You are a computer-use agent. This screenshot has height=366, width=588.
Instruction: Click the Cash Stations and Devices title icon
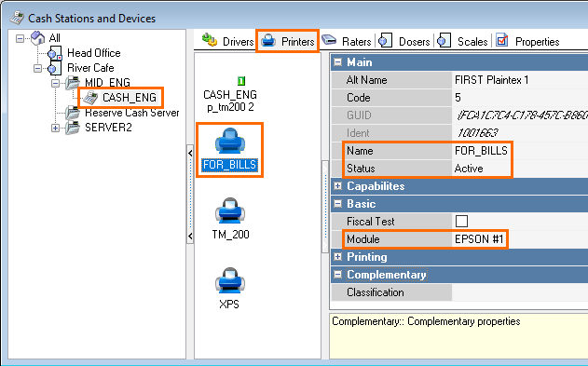pyautogui.click(x=18, y=18)
